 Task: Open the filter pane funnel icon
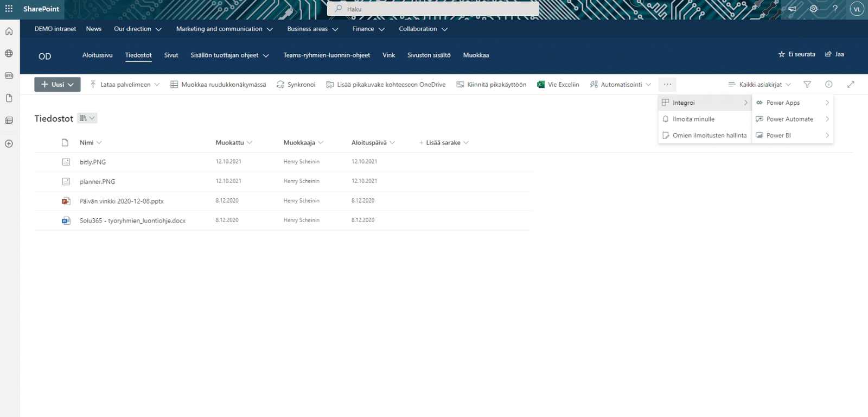807,84
